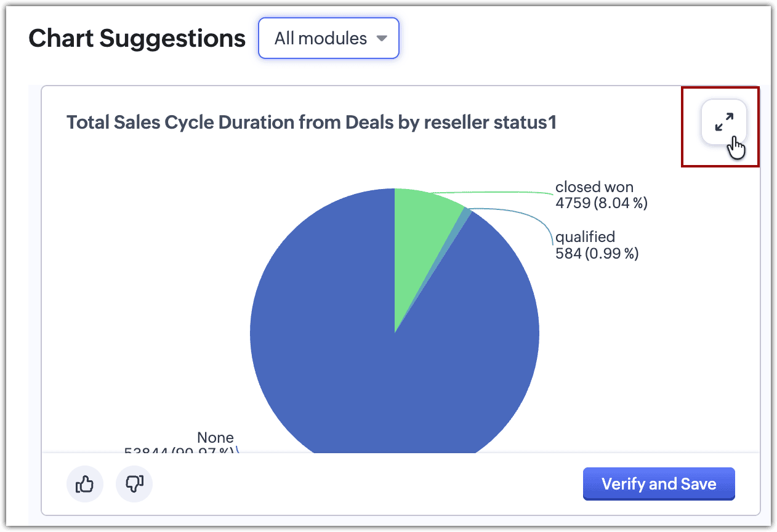Viewport: 777px width, 532px height.
Task: Click the 4759 (8.04 %) value text
Action: coord(601,203)
